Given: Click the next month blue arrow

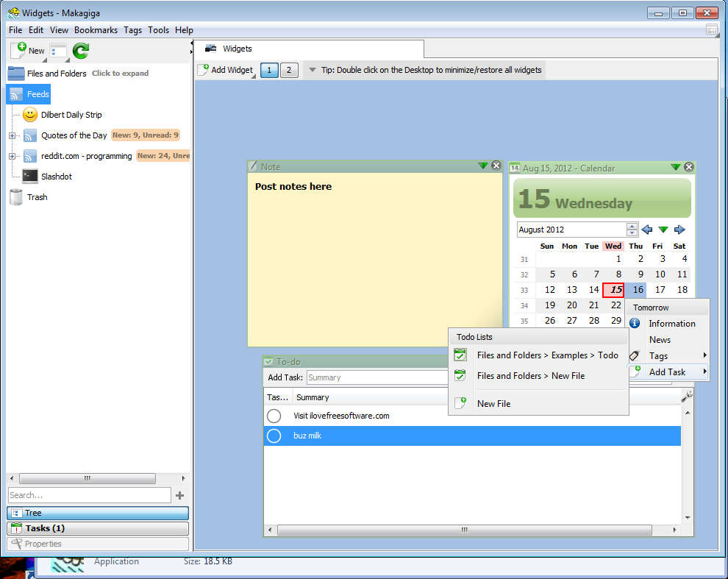Looking at the screenshot, I should tap(679, 230).
